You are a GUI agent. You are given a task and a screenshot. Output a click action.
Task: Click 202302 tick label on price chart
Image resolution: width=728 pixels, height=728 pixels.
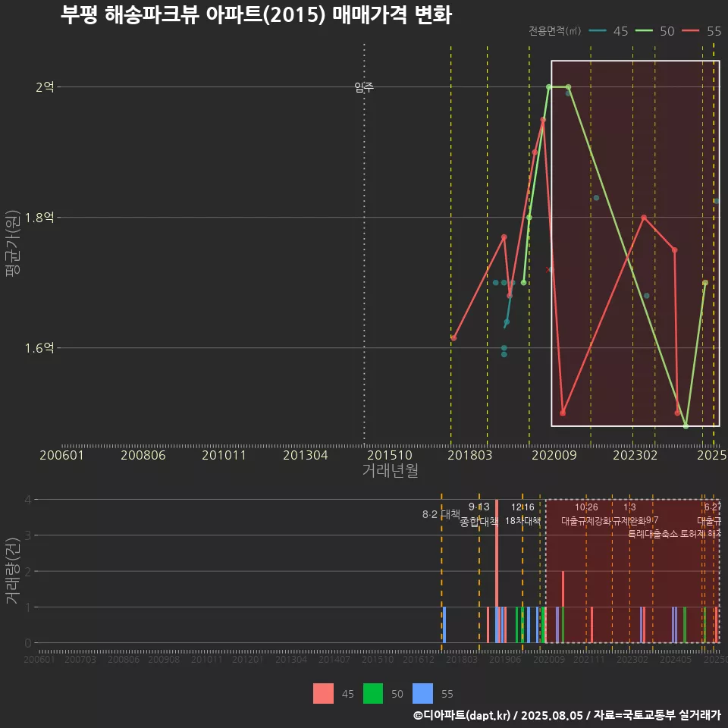pyautogui.click(x=635, y=455)
